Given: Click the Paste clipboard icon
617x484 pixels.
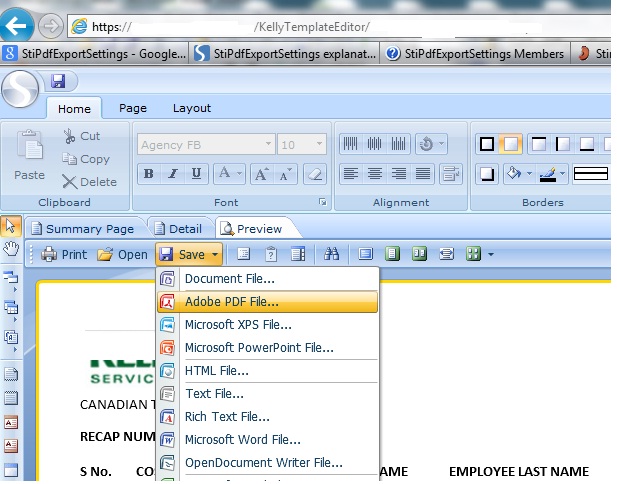Looking at the screenshot, I should pyautogui.click(x=29, y=144).
